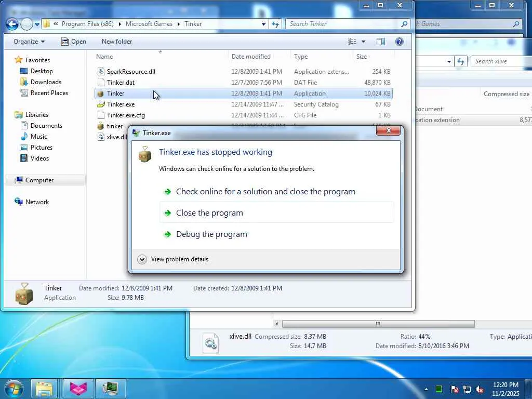
Task: Select the lowercase tinker icon file
Action: pos(110,126)
